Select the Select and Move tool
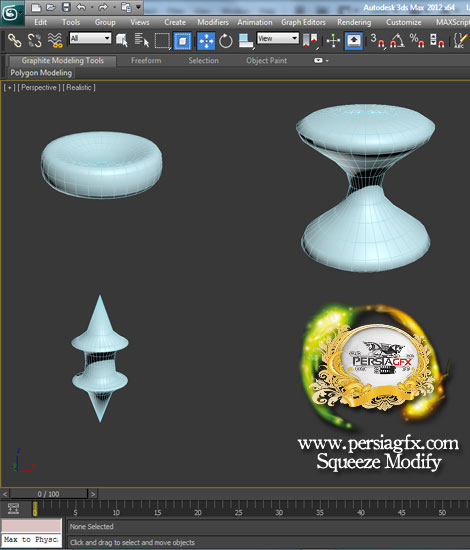The width and height of the screenshot is (470, 550). tap(206, 41)
